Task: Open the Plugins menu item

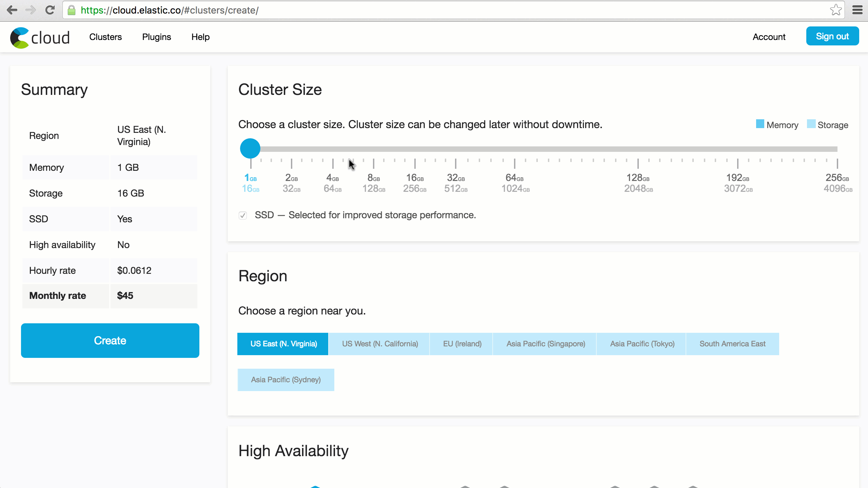Action: 157,37
